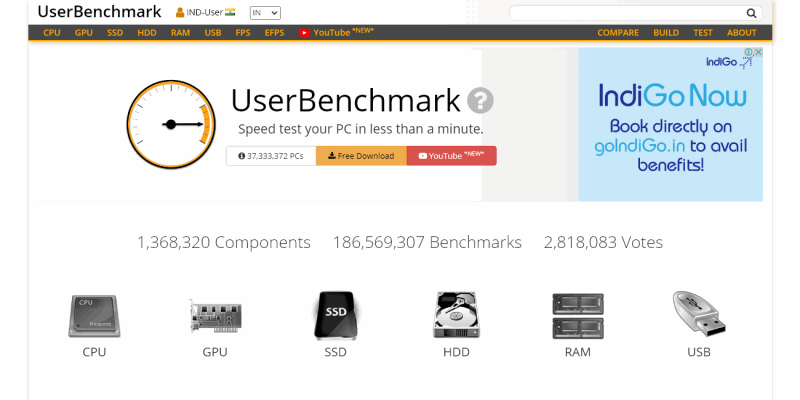The image size is (800, 400).
Task: Click the USB label under flash drive
Action: [x=699, y=352]
